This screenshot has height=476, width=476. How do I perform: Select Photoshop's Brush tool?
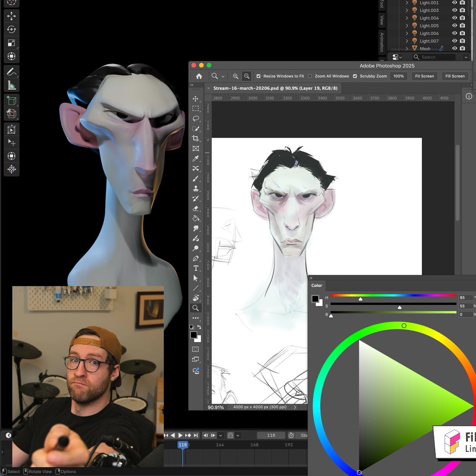[196, 178]
